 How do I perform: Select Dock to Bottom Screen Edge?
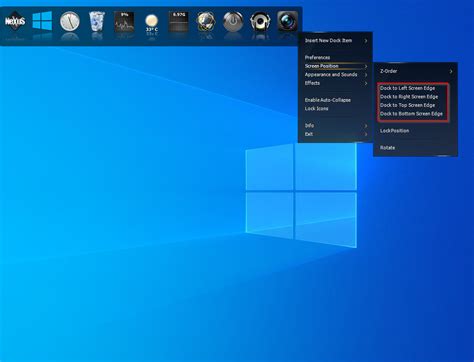coord(411,114)
